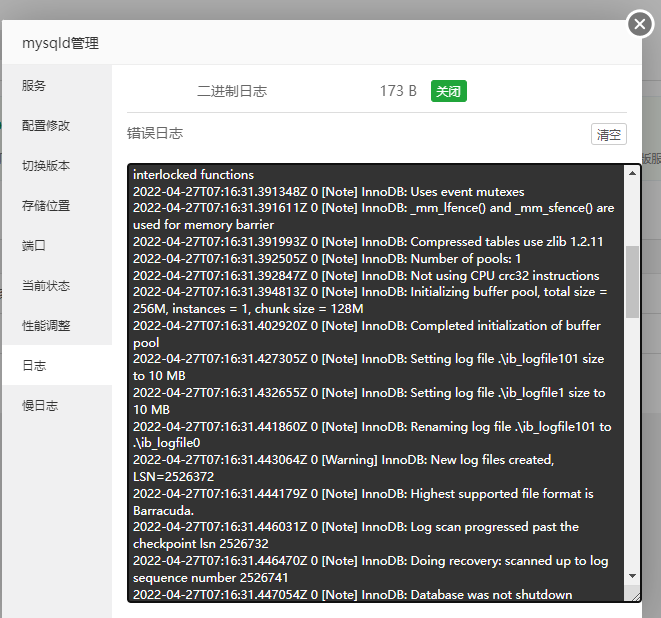Viewport: 661px width, 618px height.
Task: Open the 配置修改 tab
Action: click(x=57, y=126)
